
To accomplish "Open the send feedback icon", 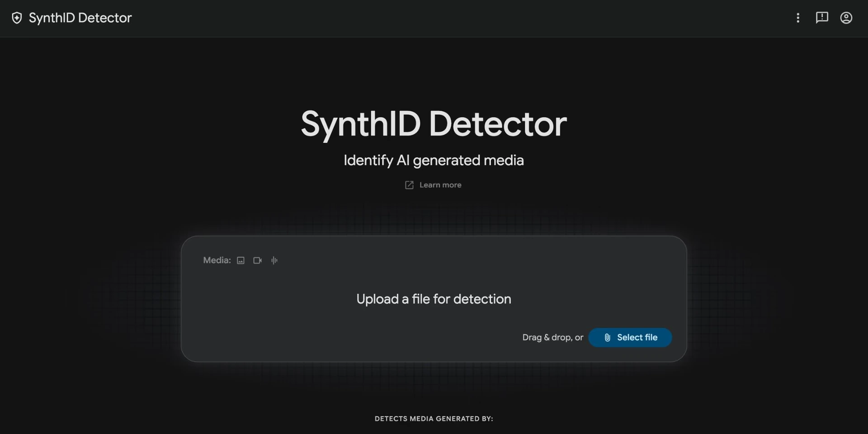I will point(822,18).
